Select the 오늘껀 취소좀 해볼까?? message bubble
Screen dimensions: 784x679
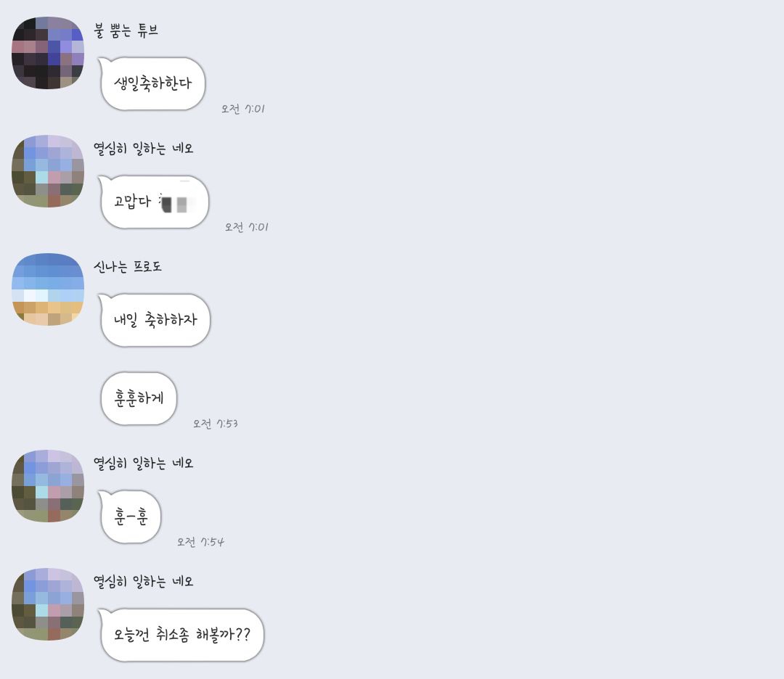pos(181,635)
